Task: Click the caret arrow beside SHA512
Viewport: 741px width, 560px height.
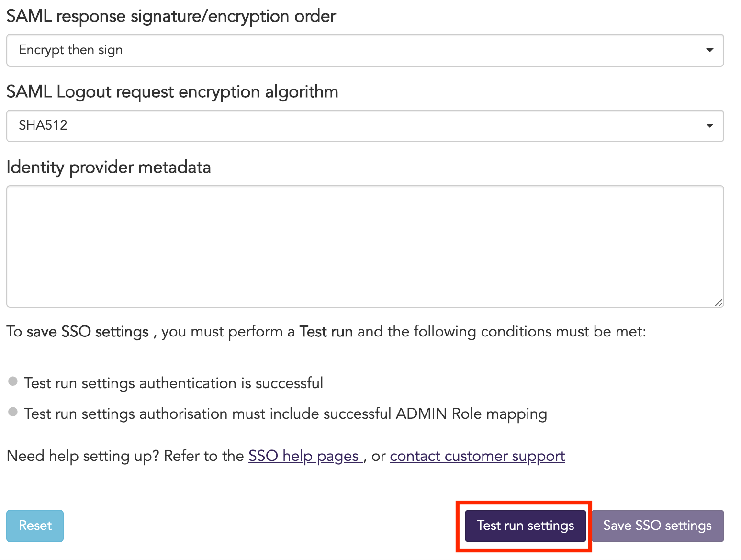Action: (x=709, y=126)
